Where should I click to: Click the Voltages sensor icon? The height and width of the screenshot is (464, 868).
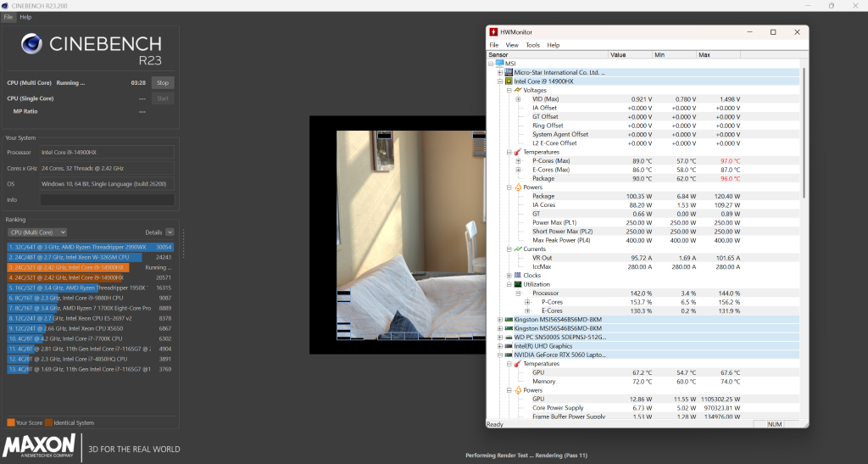(517, 90)
